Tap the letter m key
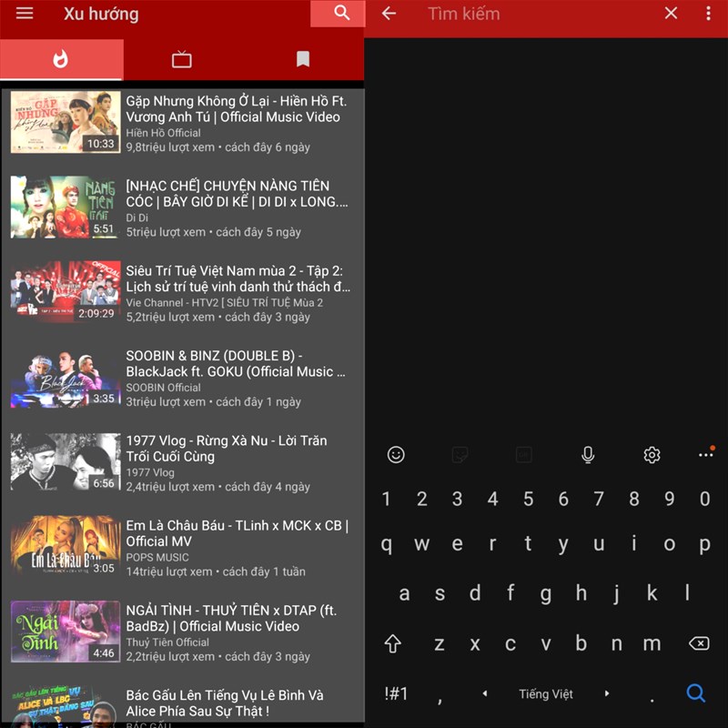Screen dimensions: 728x728 [x=652, y=644]
